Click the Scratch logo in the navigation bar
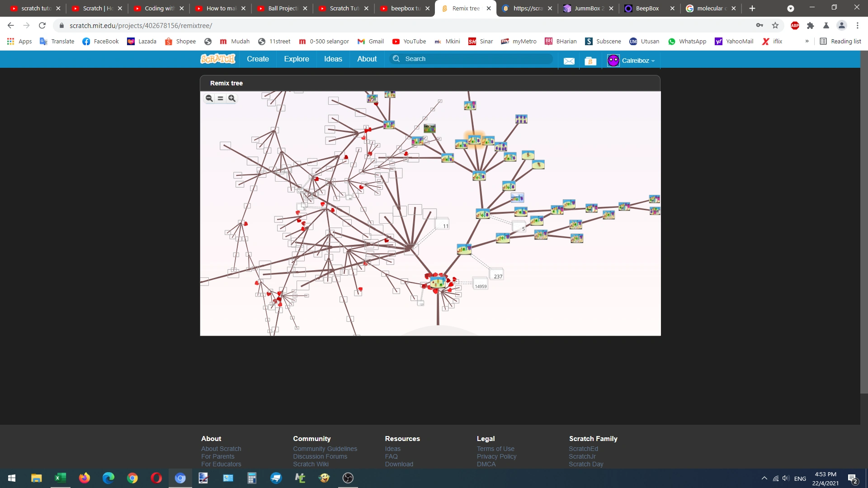Image resolution: width=868 pixels, height=488 pixels. [217, 59]
